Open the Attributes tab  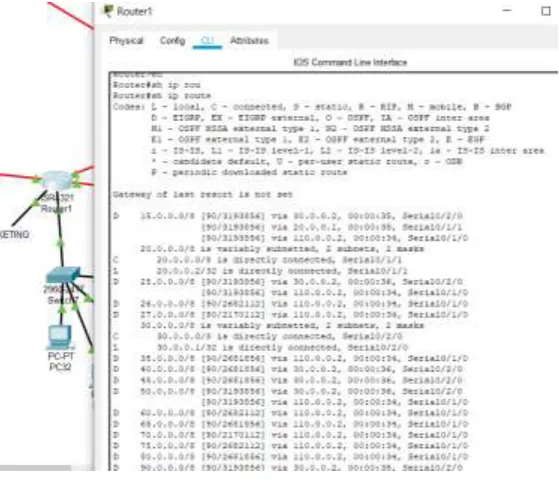249,41
